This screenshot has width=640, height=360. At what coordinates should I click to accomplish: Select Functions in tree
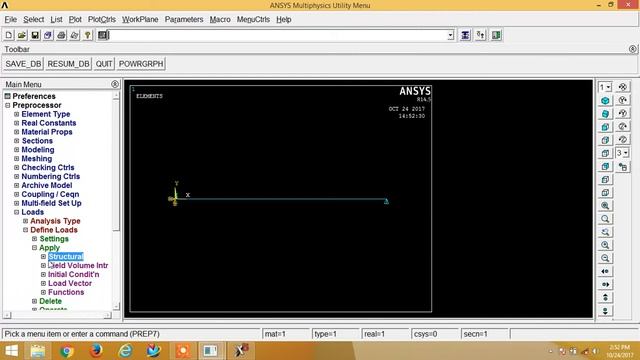coord(66,292)
